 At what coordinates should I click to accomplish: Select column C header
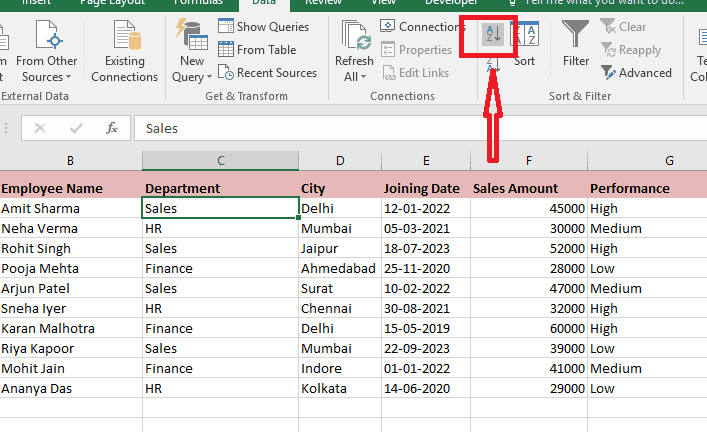(220, 160)
